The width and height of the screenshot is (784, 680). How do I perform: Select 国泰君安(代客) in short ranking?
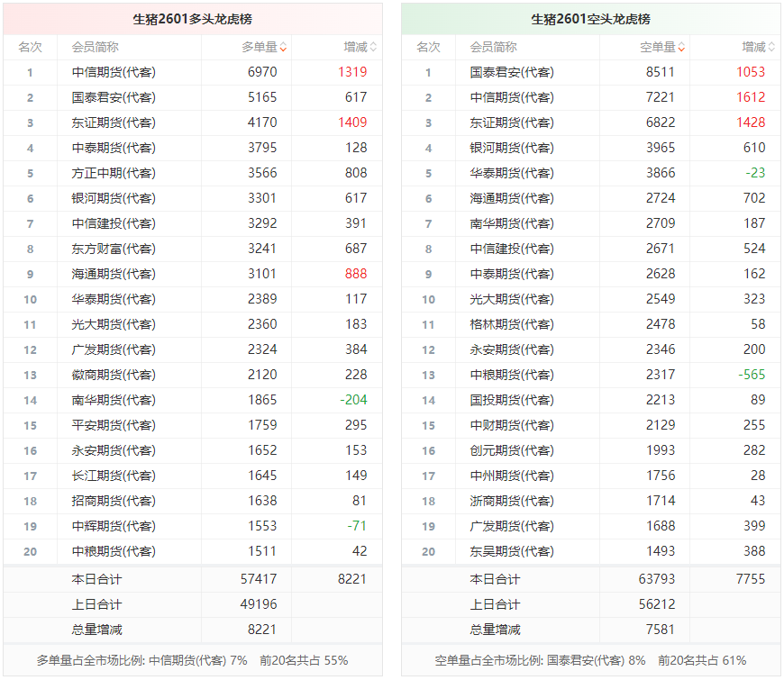point(512,72)
